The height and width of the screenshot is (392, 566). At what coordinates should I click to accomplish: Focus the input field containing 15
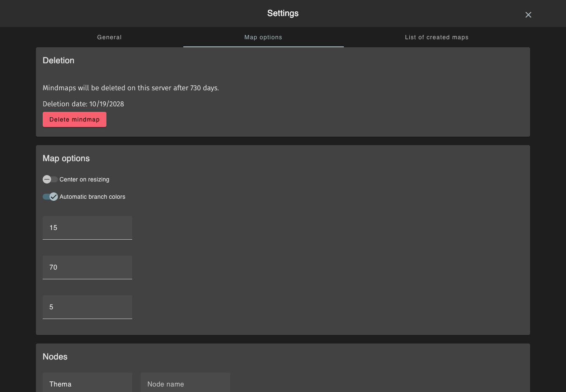click(x=87, y=228)
